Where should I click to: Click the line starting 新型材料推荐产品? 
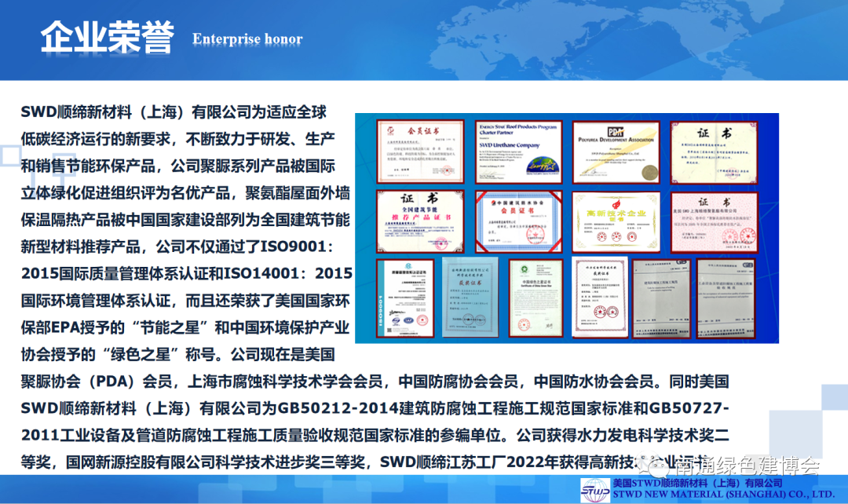pos(177,247)
